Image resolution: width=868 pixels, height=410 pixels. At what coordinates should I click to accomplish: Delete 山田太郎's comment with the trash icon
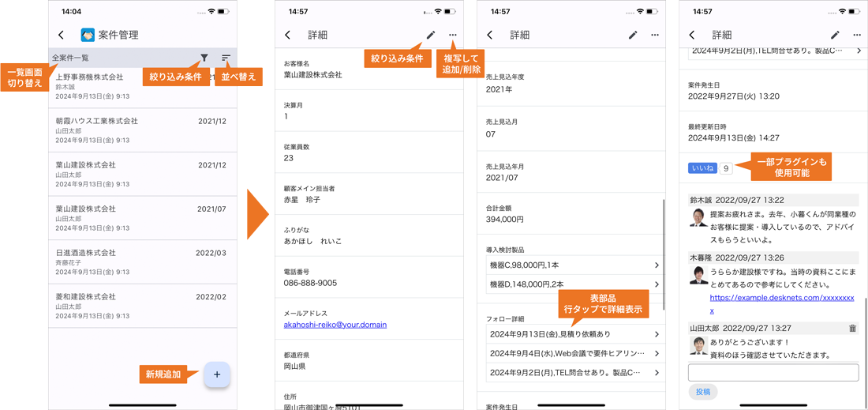(852, 328)
